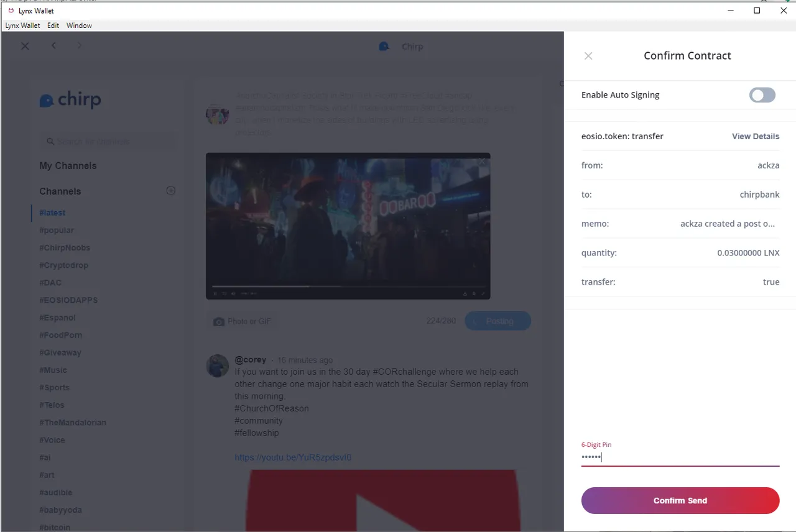
Task: Click the attached video preview
Action: coord(348,226)
